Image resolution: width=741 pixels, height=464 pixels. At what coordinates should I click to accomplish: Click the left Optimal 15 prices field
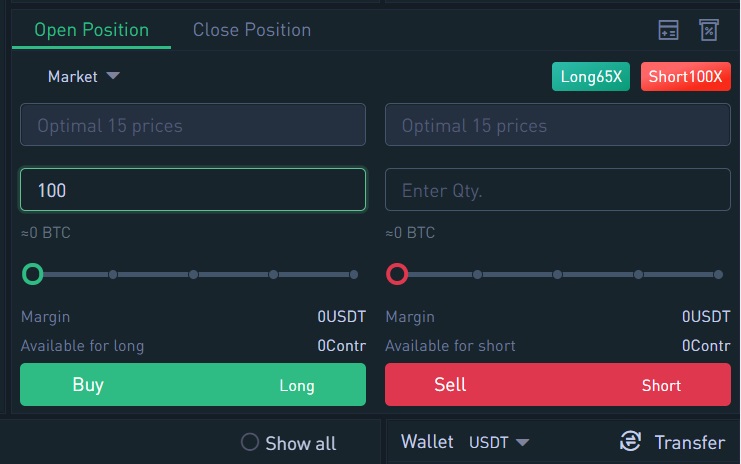click(193, 125)
